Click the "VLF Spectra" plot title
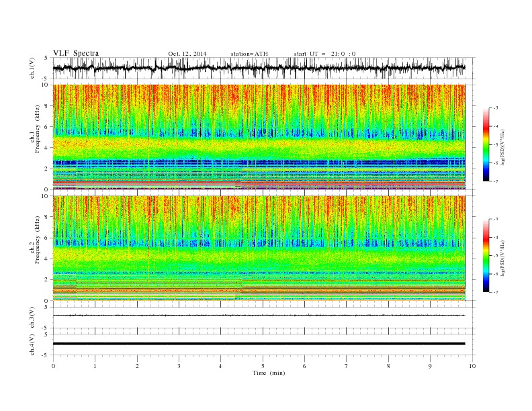The image size is (532, 411). coord(76,53)
